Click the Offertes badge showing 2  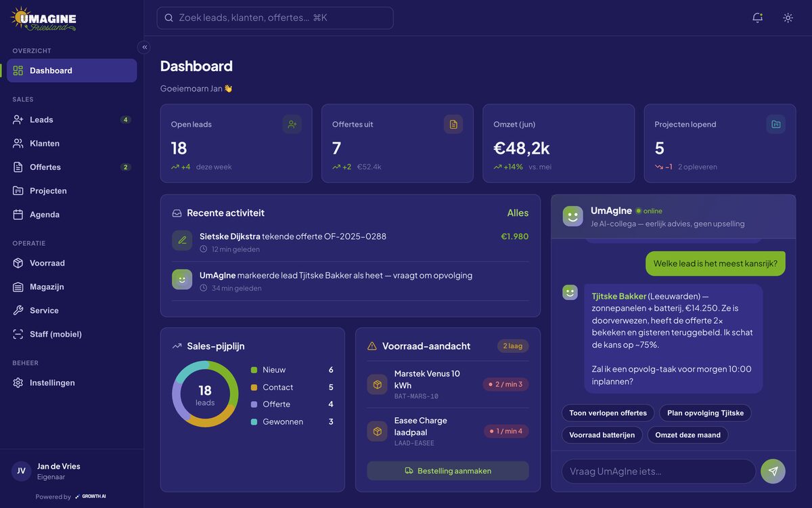(x=125, y=167)
